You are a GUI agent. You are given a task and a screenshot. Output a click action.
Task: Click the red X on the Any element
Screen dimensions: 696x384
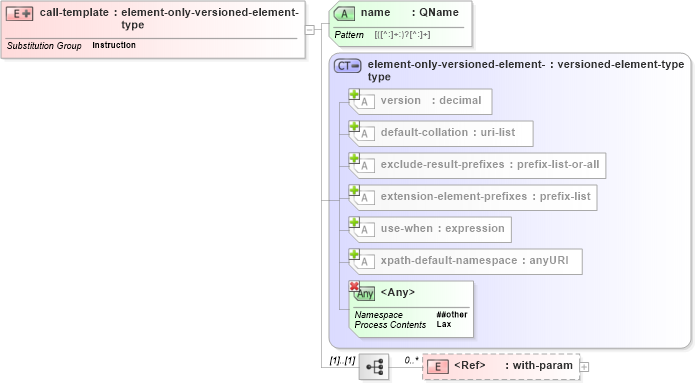pyautogui.click(x=354, y=286)
